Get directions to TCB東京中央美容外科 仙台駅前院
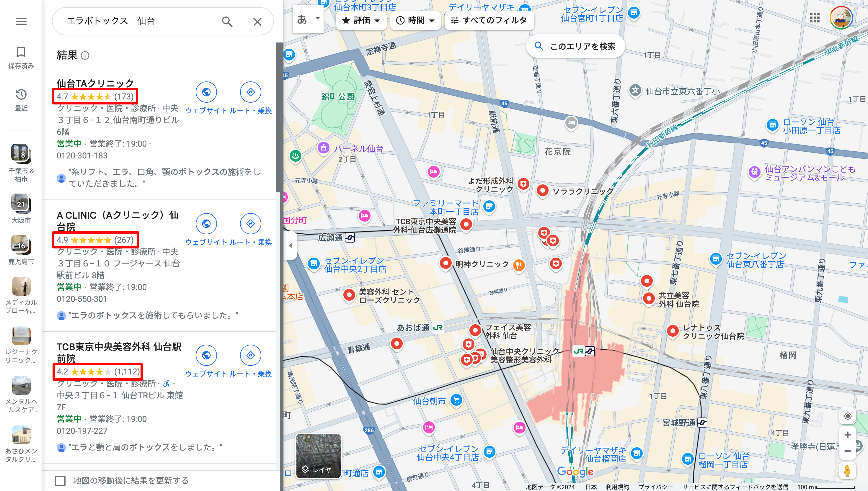Screen dimensions: 868x491 pyautogui.click(x=250, y=355)
